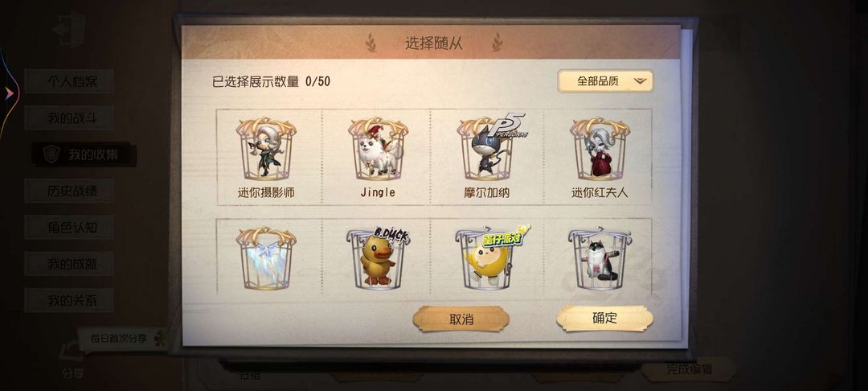This screenshot has width=868, height=391.
Task: Choose the 蛋仔派对 yellow egg follower
Action: (489, 257)
